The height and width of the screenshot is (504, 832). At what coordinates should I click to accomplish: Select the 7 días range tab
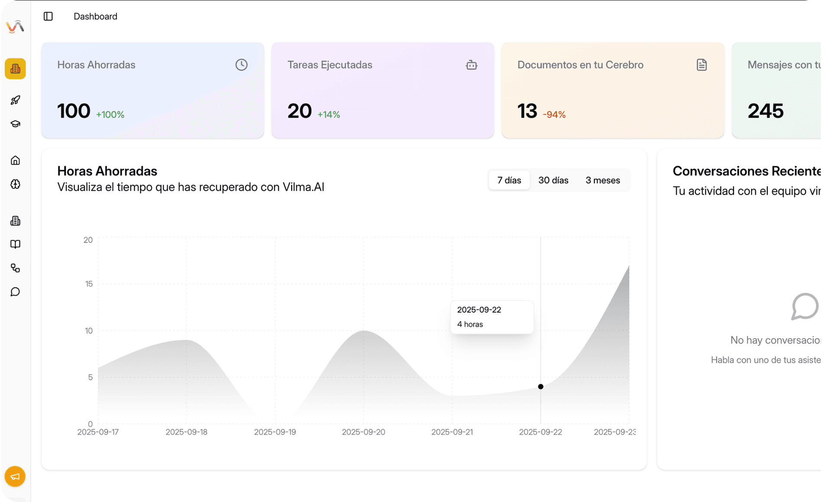(x=509, y=180)
